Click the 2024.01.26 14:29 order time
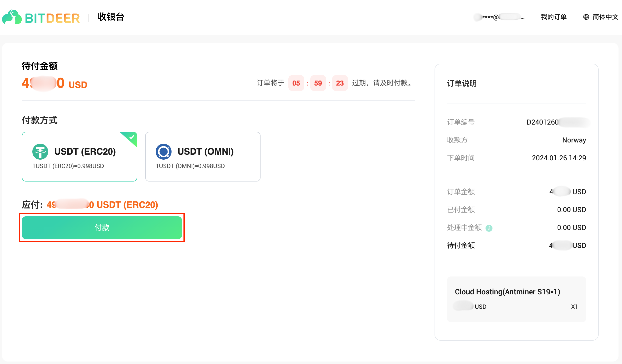Image resolution: width=622 pixels, height=364 pixels. click(559, 158)
